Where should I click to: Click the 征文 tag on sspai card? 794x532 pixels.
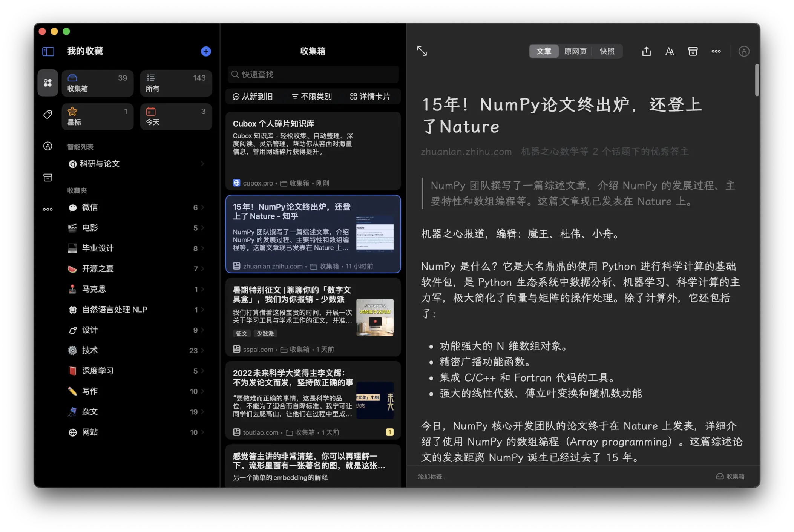tap(241, 333)
